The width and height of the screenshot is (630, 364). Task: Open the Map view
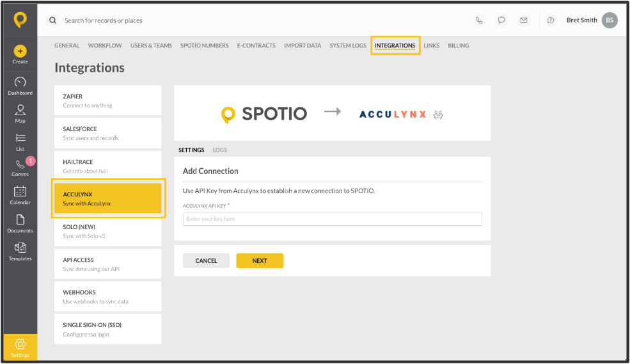coord(20,114)
